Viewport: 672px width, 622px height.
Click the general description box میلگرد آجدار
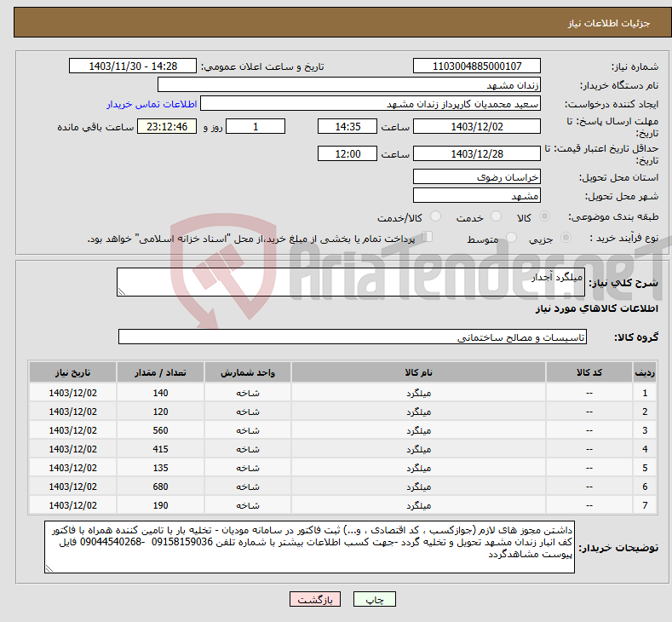pos(351,282)
